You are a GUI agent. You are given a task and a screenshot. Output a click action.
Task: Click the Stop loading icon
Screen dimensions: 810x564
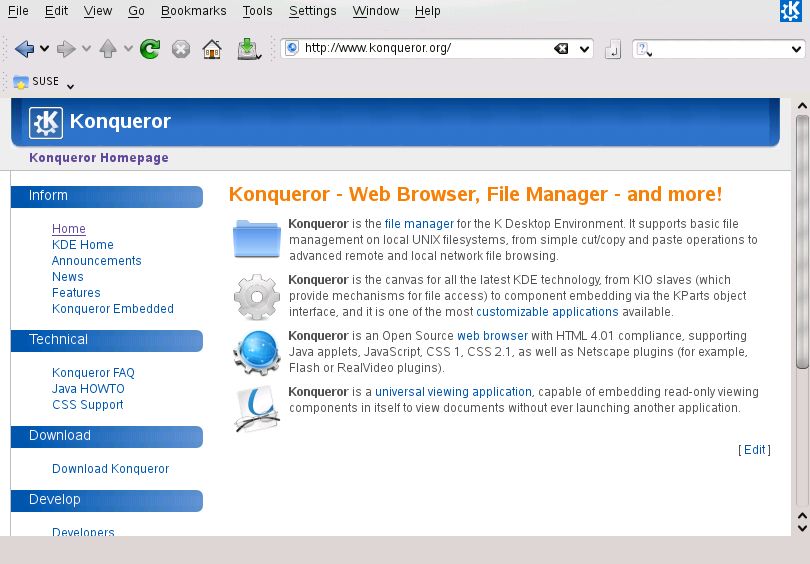[x=181, y=49]
